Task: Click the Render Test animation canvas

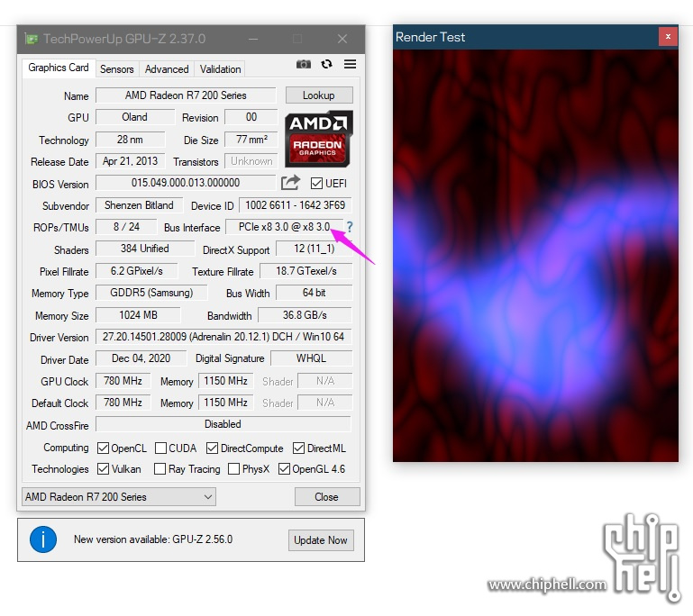Action: click(535, 256)
